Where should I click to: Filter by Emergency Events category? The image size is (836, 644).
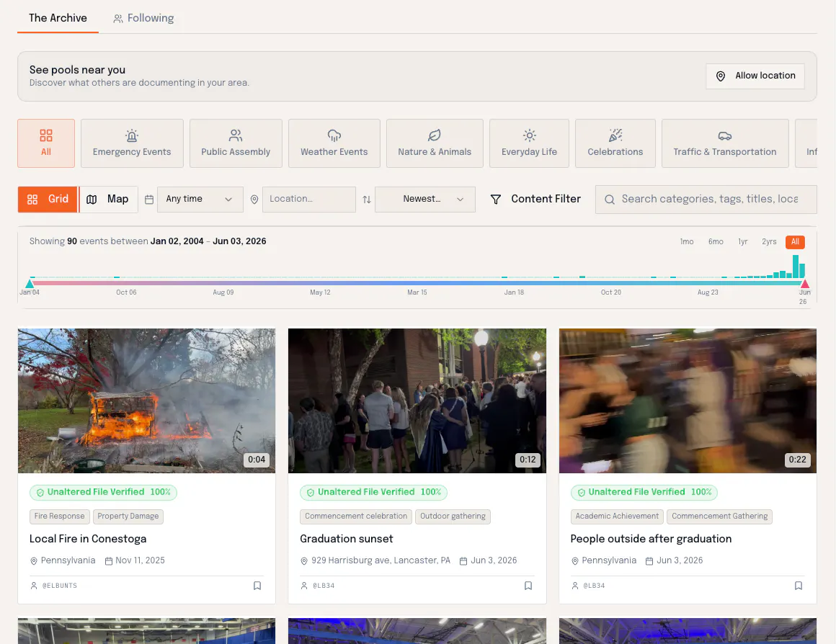pos(132,143)
